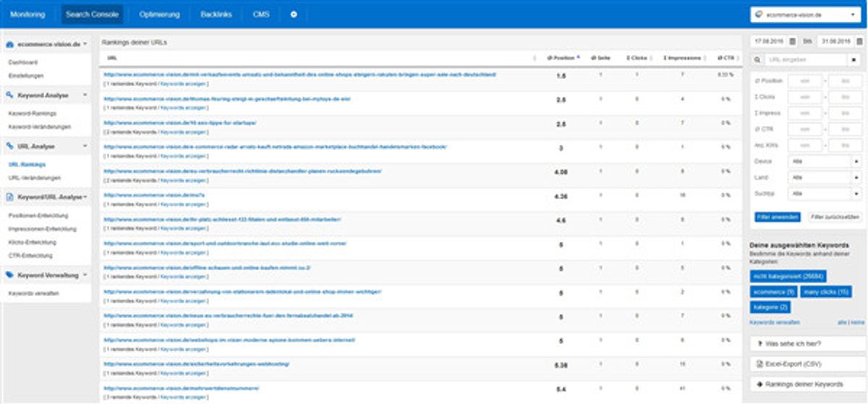Screen dimensions: 868x404
Task: Open the 10-seo-tipps-fuer-startups URL link
Action: (180, 122)
